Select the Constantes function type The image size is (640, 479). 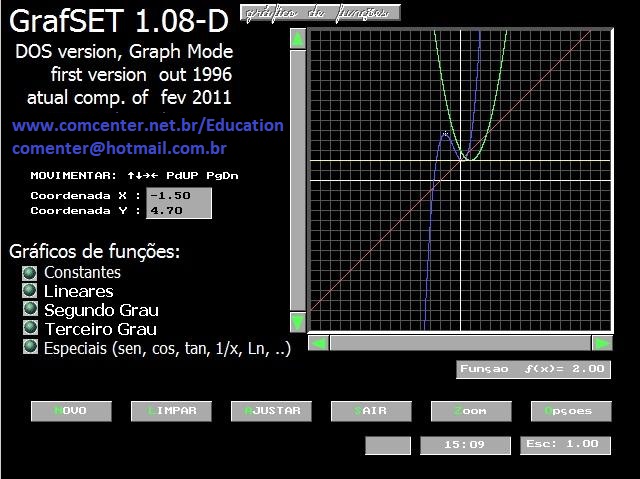(x=29, y=273)
